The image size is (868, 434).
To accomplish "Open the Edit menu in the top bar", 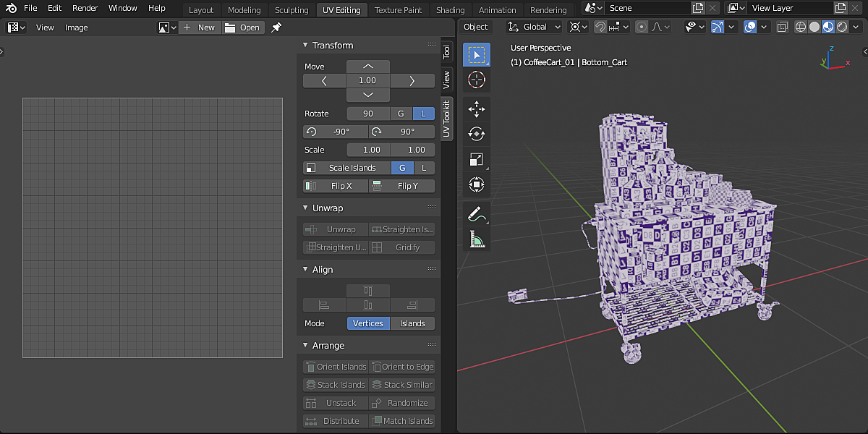I will point(54,8).
